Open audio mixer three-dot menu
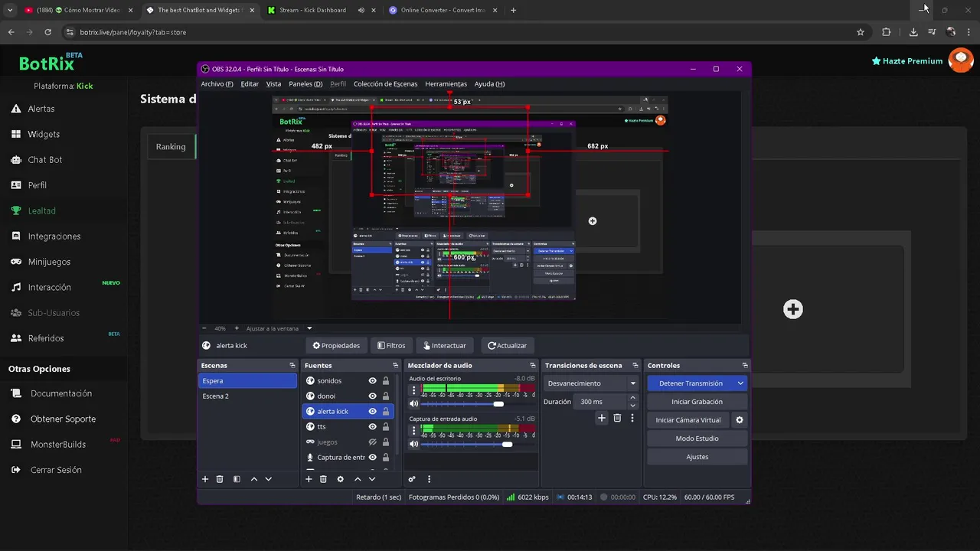Screen dimensions: 980x551 tap(429, 479)
